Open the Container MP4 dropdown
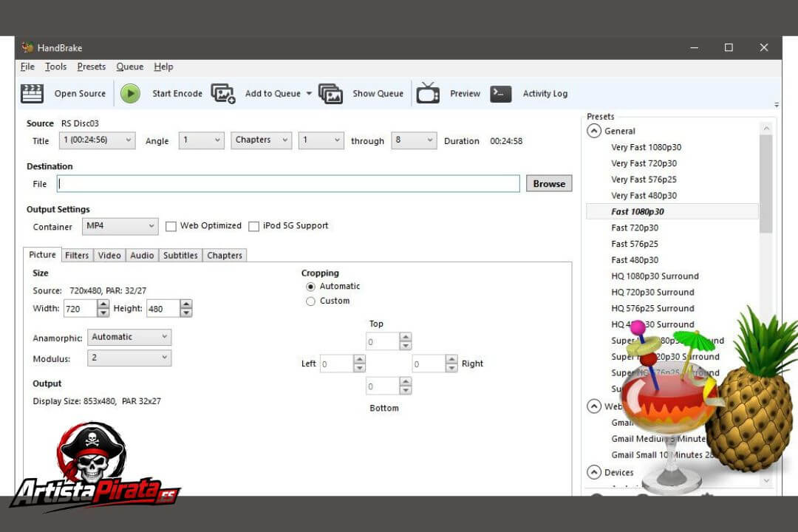Viewport: 798px width, 532px height. [x=120, y=226]
